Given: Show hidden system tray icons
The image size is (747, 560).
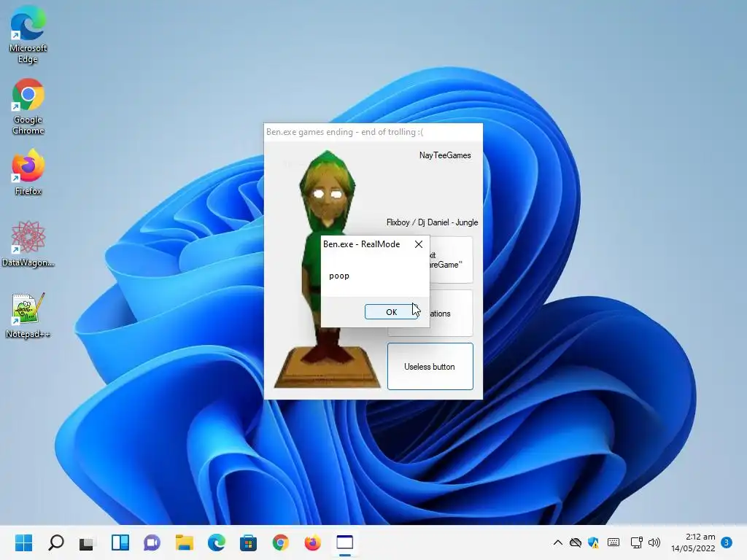Looking at the screenshot, I should 558,542.
